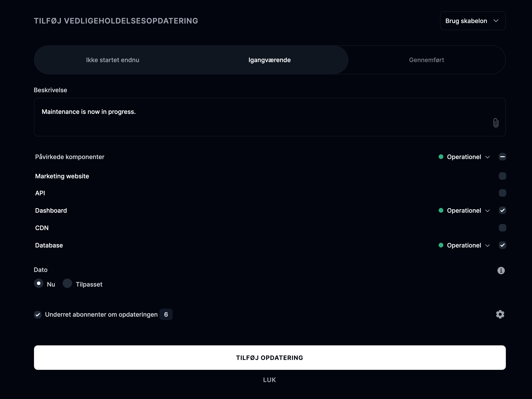532x399 pixels.
Task: Click green status dot for Dashboard
Action: tap(441, 210)
